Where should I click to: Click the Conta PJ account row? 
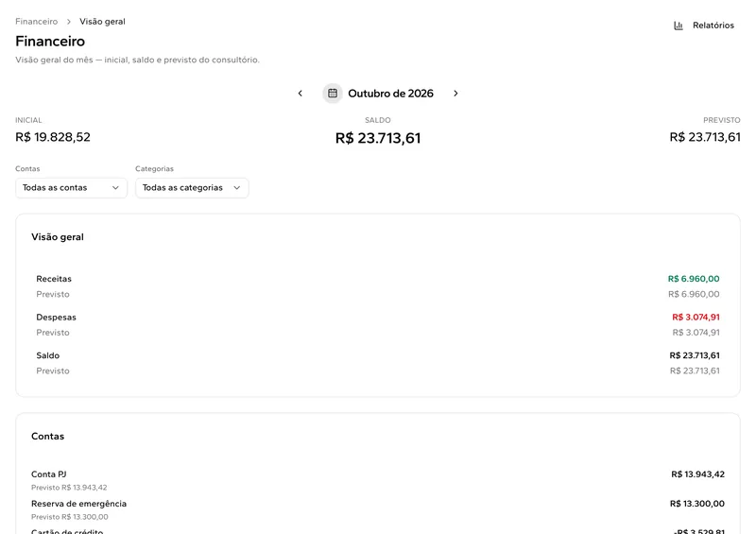pyautogui.click(x=378, y=480)
